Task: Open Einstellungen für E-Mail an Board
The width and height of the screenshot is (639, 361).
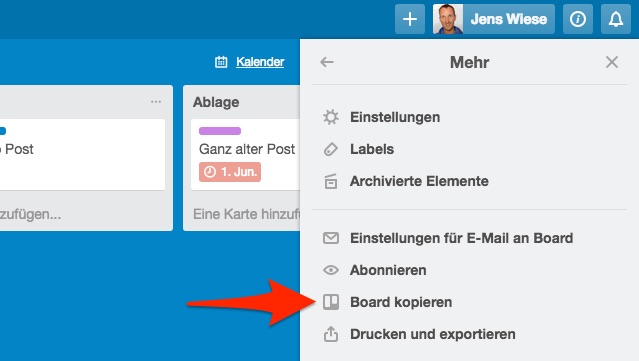Action: pyautogui.click(x=461, y=238)
